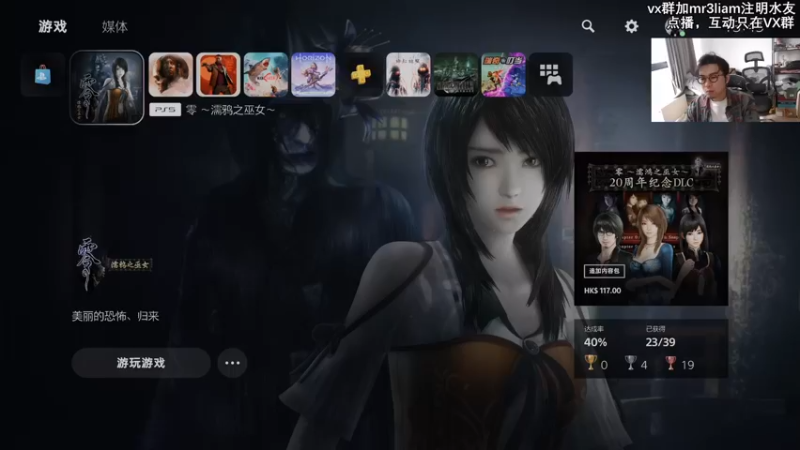The height and width of the screenshot is (450, 800).
Task: Click the streamer webcam overlay
Action: click(x=726, y=80)
